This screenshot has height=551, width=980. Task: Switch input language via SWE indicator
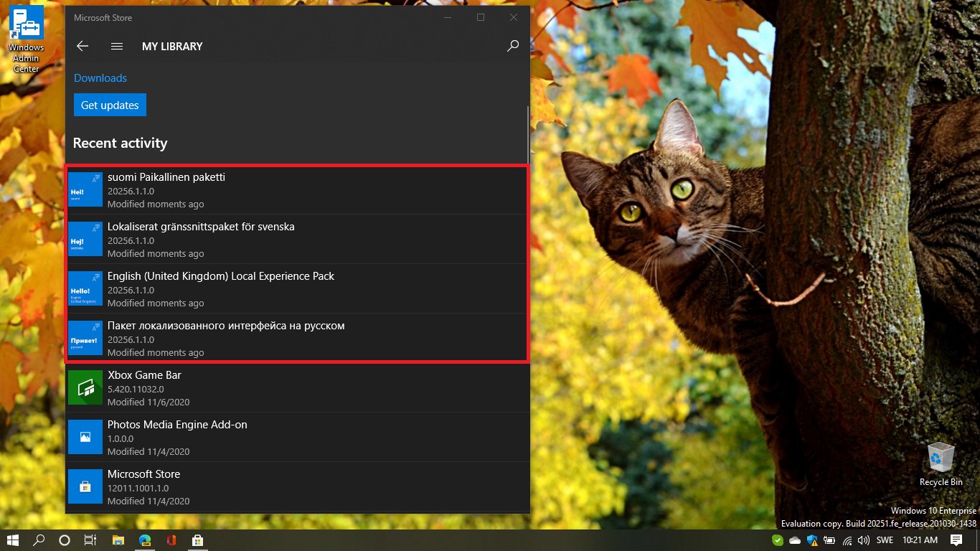coord(885,540)
